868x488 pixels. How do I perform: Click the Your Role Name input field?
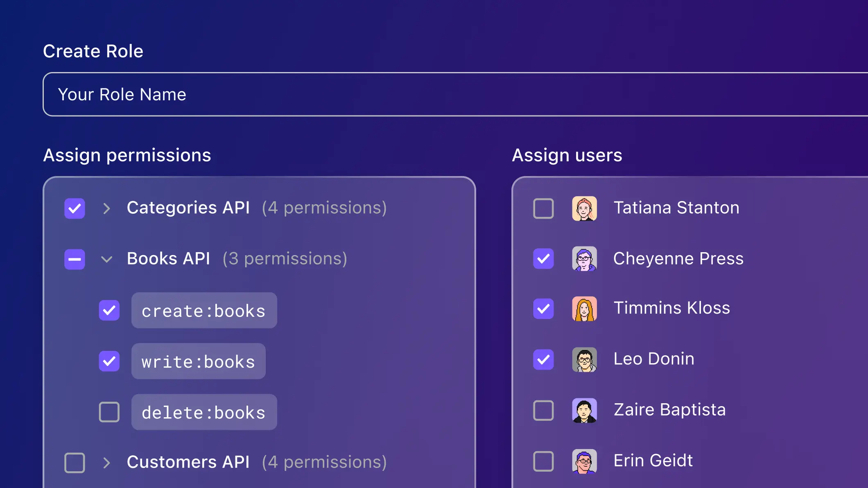click(x=455, y=95)
